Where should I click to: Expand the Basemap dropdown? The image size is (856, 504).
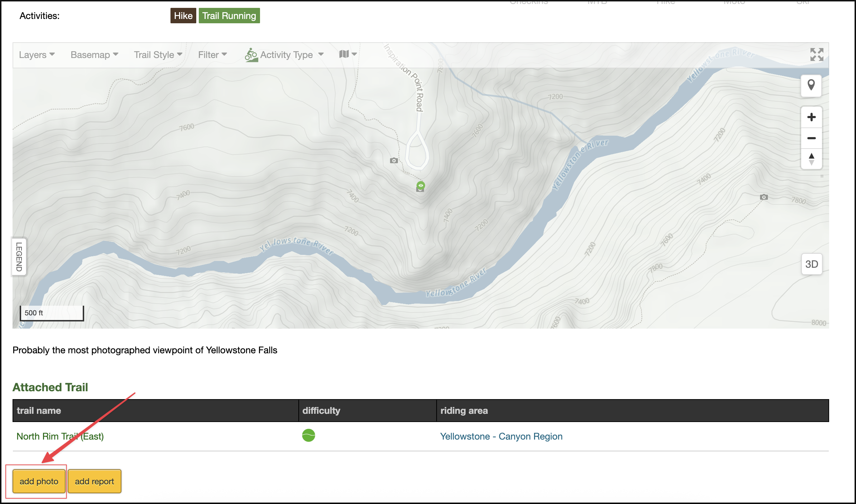pyautogui.click(x=94, y=55)
